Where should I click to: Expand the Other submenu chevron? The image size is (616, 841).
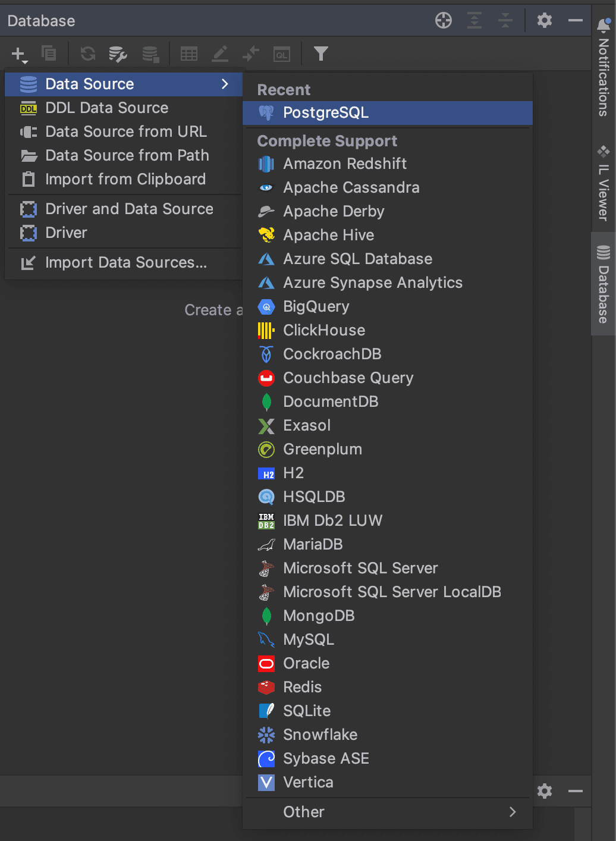tap(513, 812)
